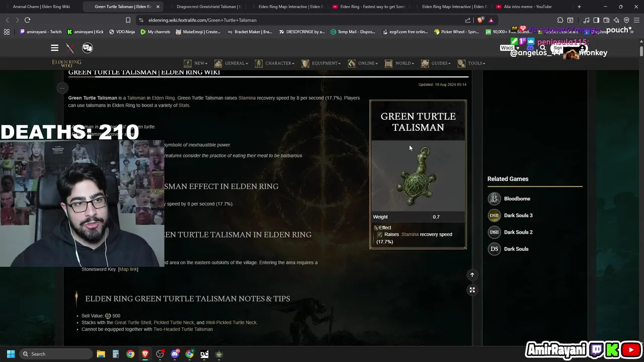
Task: Open the Pickled Turtle Neck link
Action: click(x=174, y=322)
